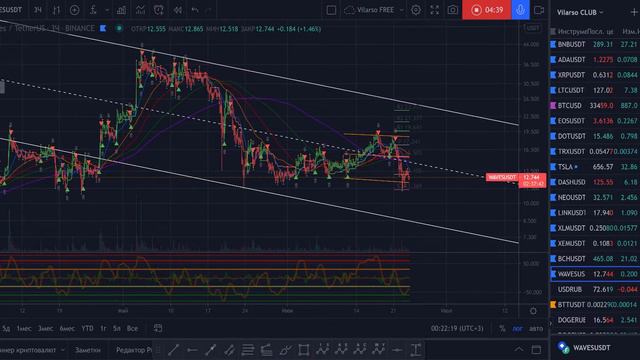Select the horizontal ray drawing tool

[x=192, y=350]
